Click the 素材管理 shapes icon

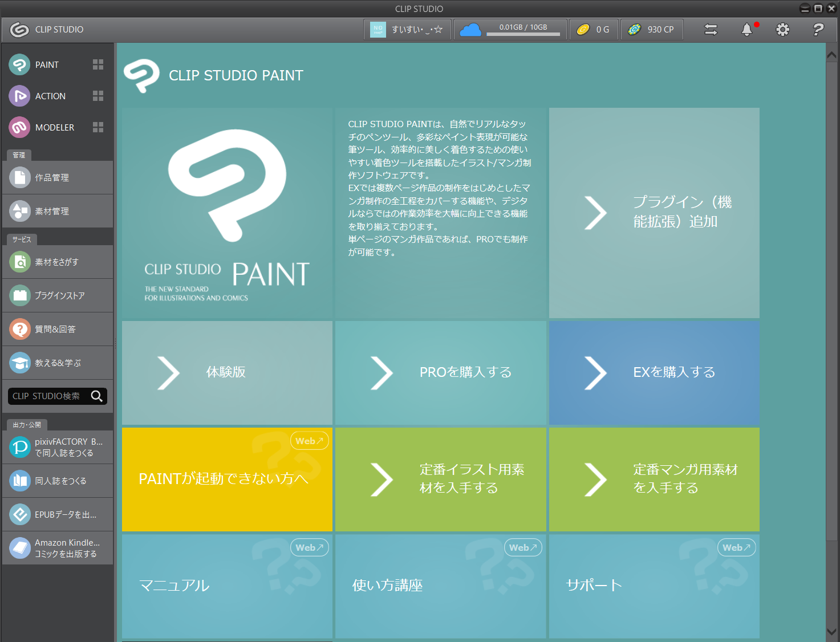pos(20,211)
